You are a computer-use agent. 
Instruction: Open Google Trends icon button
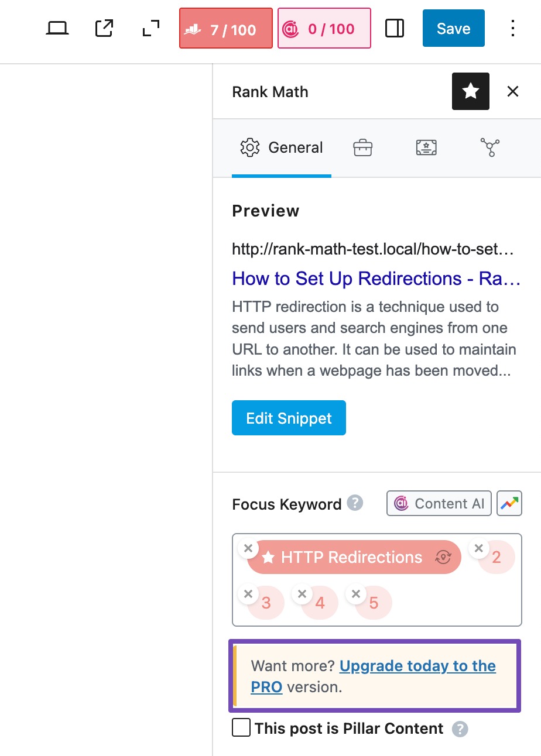click(509, 503)
